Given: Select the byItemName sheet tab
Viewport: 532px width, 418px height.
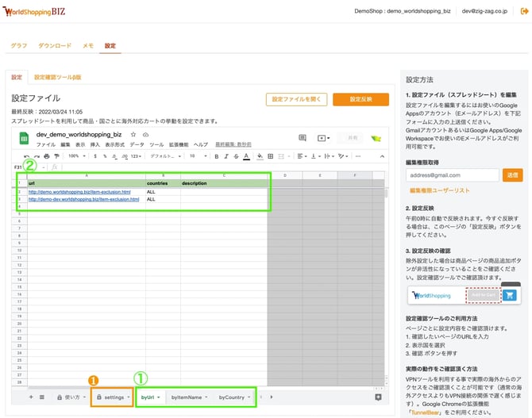Looking at the screenshot, I should point(186,397).
